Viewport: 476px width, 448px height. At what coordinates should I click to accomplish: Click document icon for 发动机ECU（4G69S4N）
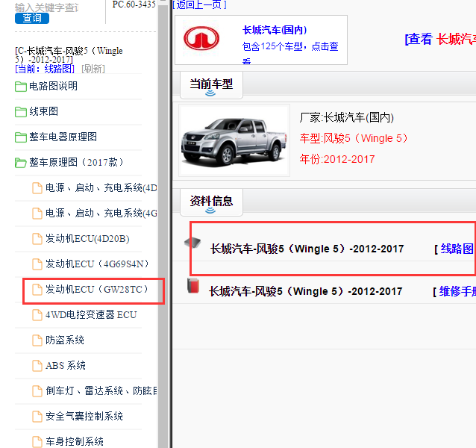pyautogui.click(x=37, y=264)
